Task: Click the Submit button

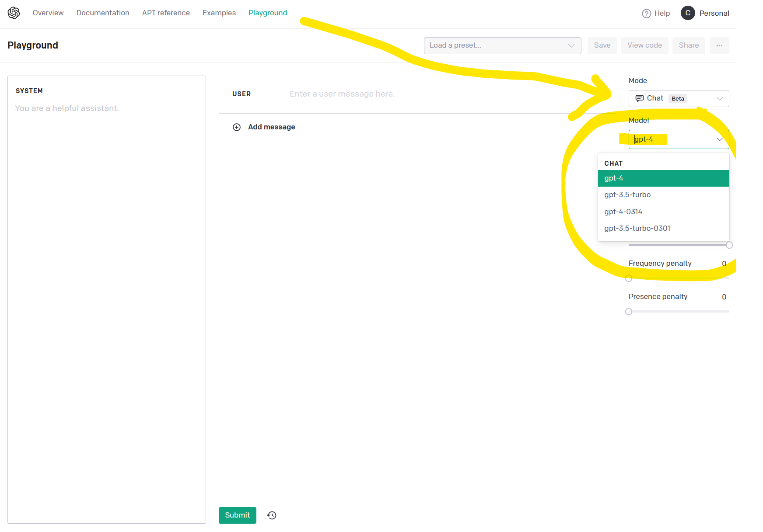Action: tap(237, 515)
